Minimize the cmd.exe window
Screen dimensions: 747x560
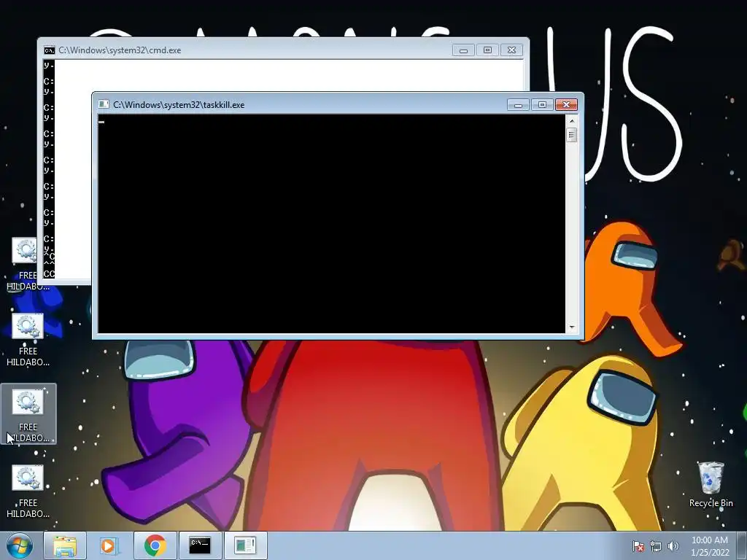(463, 50)
